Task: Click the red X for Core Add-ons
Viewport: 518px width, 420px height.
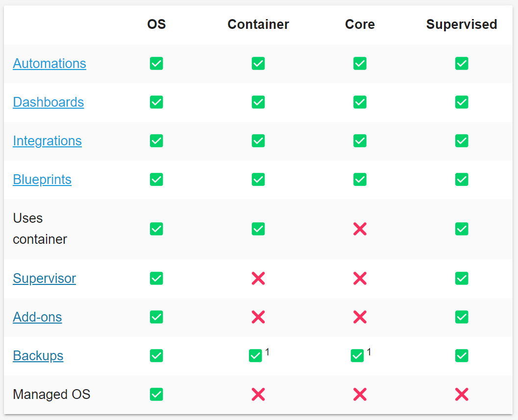Action: [x=360, y=317]
